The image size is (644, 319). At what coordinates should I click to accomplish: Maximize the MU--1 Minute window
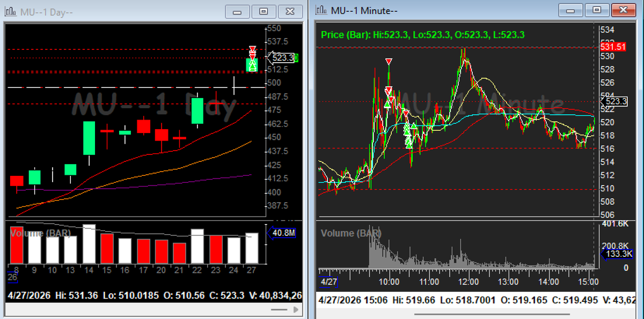click(597, 10)
